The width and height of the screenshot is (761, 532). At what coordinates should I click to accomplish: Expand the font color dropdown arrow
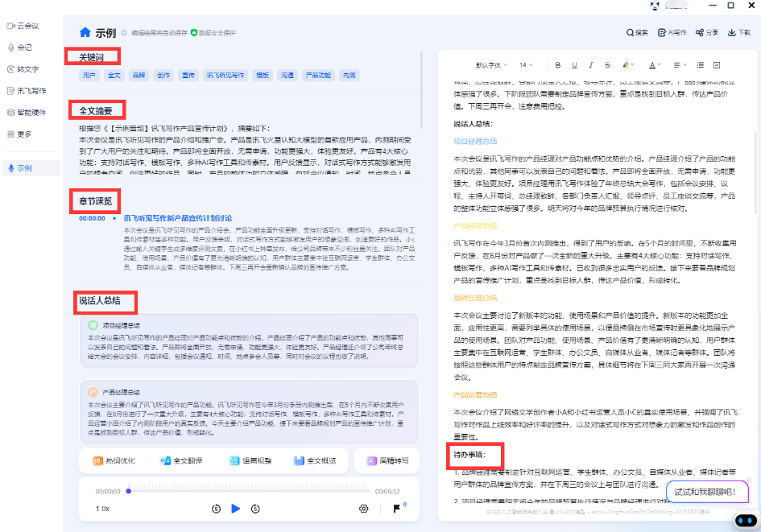(x=660, y=65)
